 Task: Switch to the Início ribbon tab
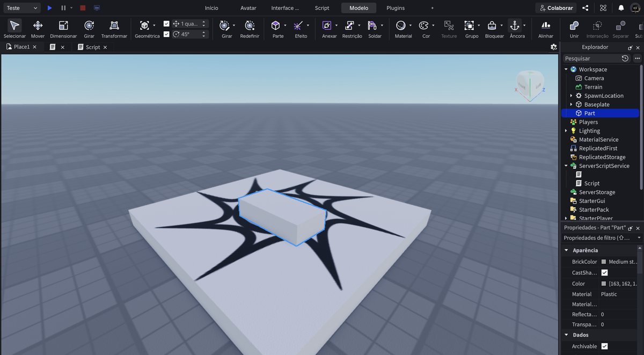[x=211, y=8]
